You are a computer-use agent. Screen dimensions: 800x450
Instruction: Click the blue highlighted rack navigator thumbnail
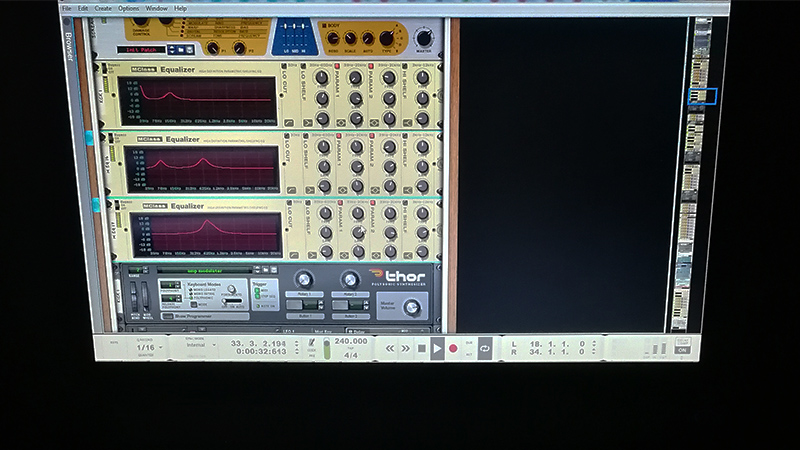click(x=703, y=96)
